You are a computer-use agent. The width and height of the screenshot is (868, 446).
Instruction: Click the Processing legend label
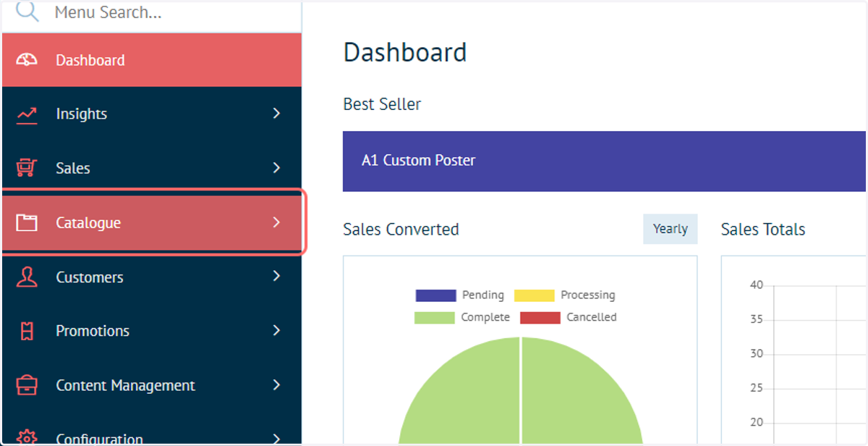(588, 295)
